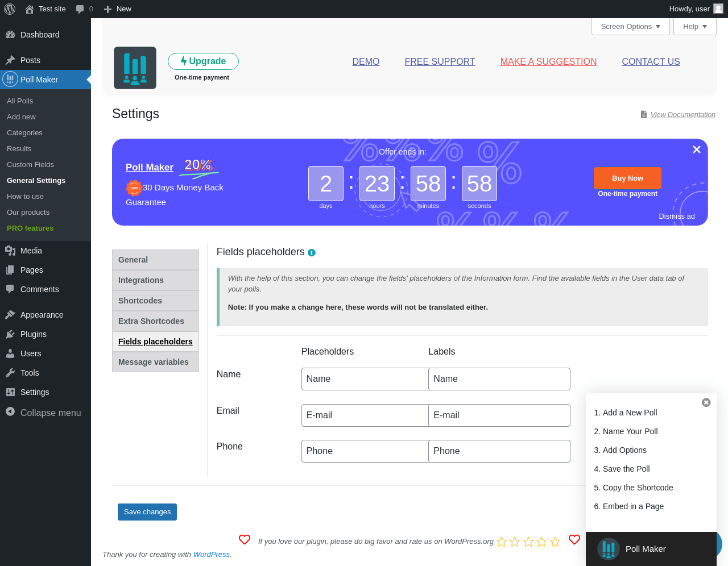Click the Posts pin icon

[10, 60]
